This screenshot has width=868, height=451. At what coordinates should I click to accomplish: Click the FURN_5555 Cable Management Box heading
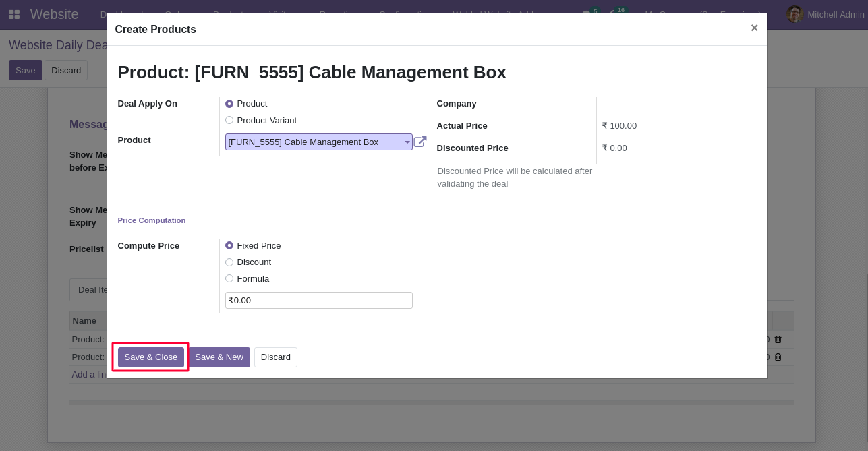(312, 72)
